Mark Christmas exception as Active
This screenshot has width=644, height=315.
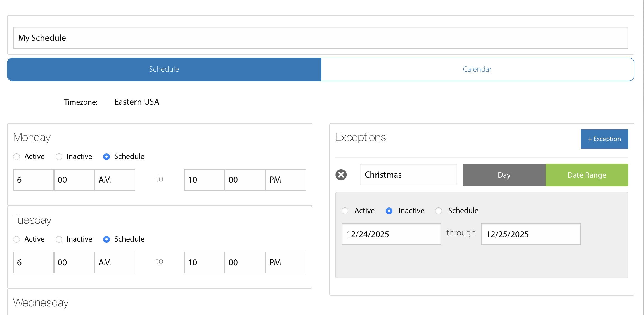(x=345, y=211)
